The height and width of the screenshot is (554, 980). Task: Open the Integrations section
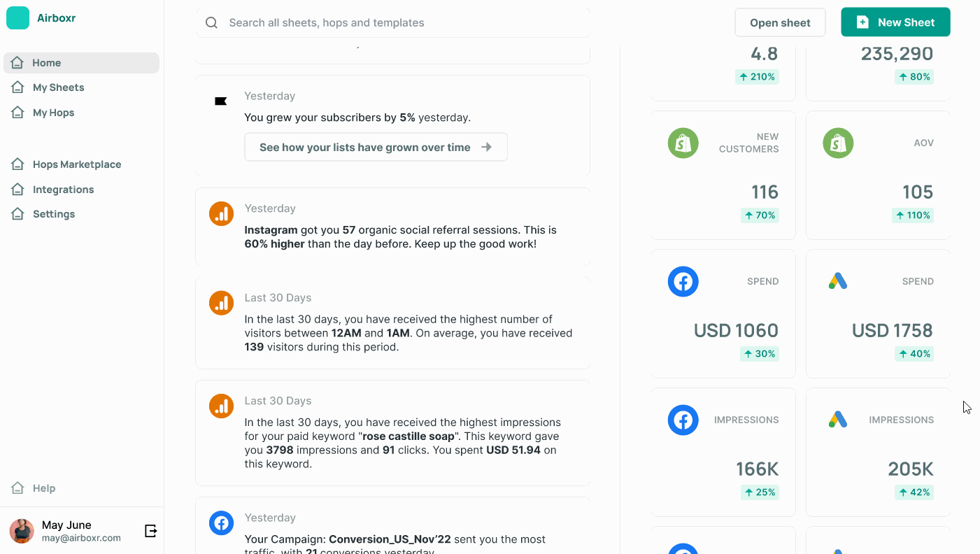coord(63,190)
